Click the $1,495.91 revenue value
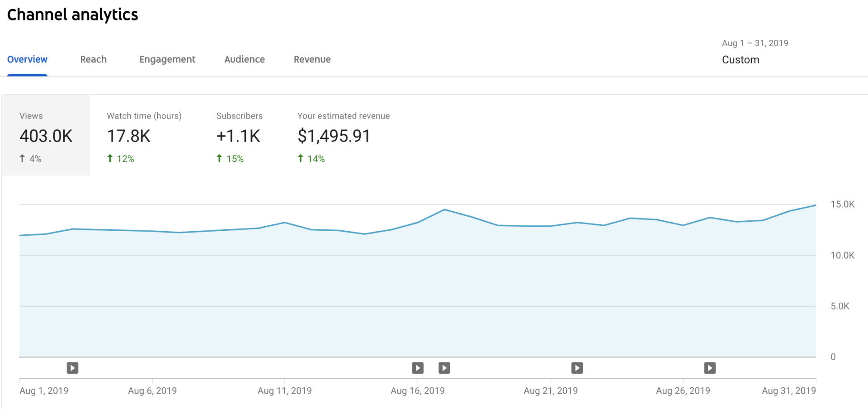The image size is (868, 409). coord(334,136)
